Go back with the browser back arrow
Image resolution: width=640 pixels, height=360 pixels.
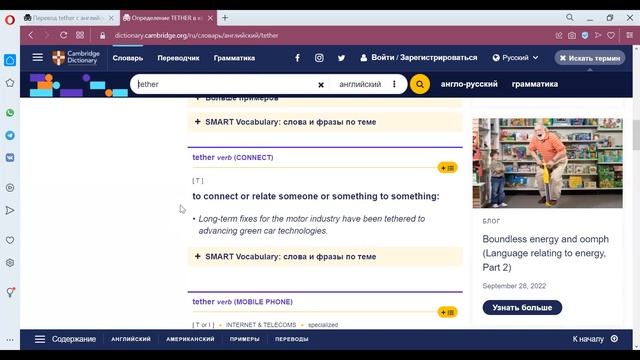point(31,36)
